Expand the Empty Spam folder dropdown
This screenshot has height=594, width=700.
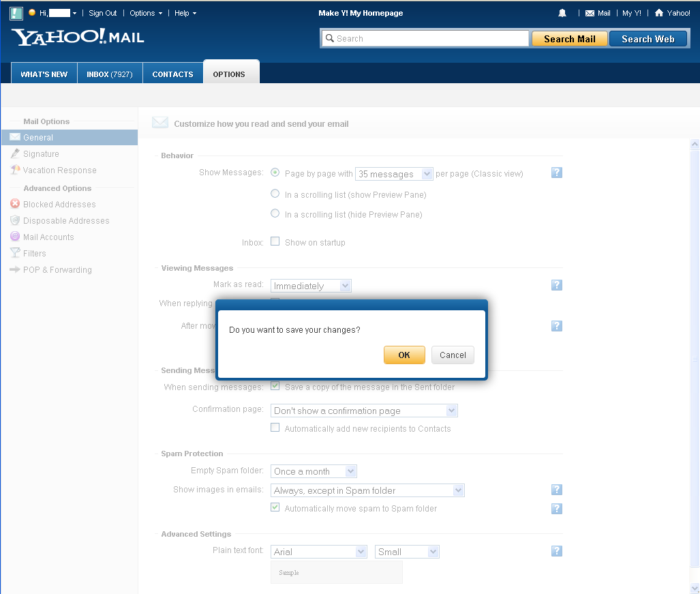pos(314,471)
